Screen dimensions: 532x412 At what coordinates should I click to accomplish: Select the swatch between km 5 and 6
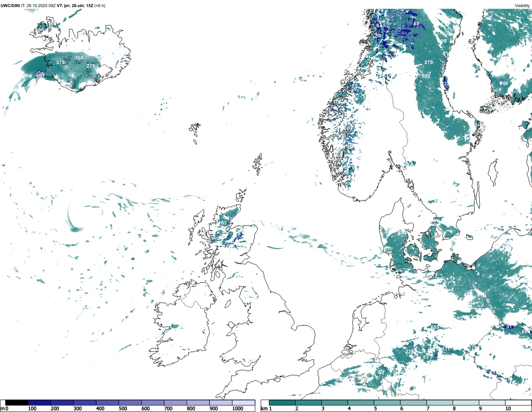pos(387,402)
